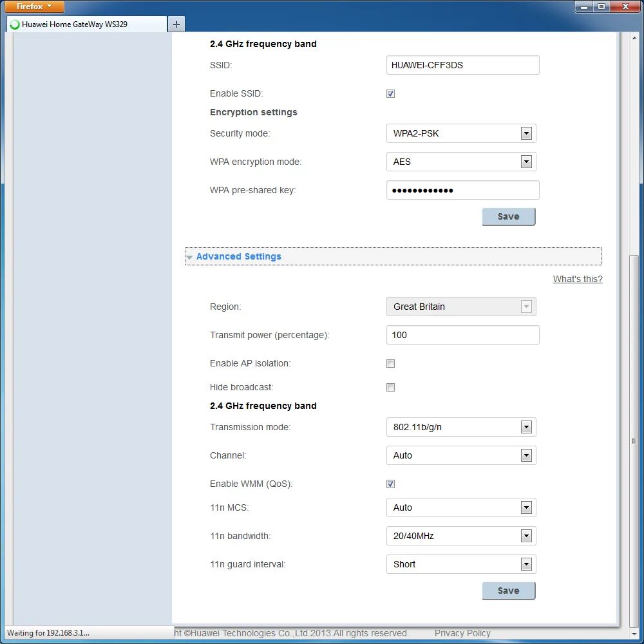Maximize the Firefox window

[601, 6]
